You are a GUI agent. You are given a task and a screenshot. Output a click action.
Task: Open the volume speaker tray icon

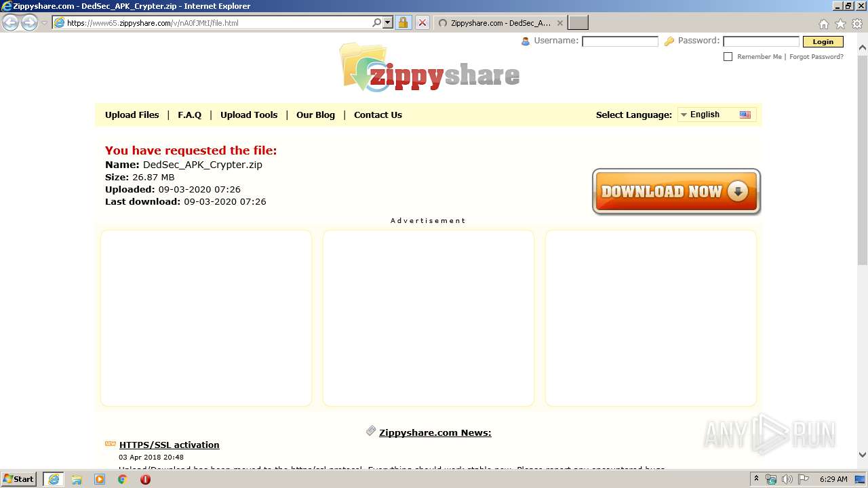(787, 479)
